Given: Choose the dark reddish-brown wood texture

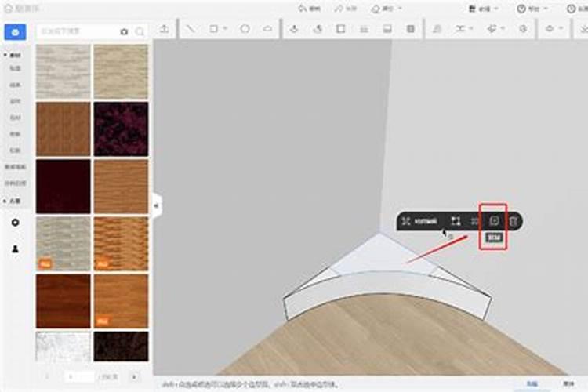Looking at the screenshot, I should (64, 301).
